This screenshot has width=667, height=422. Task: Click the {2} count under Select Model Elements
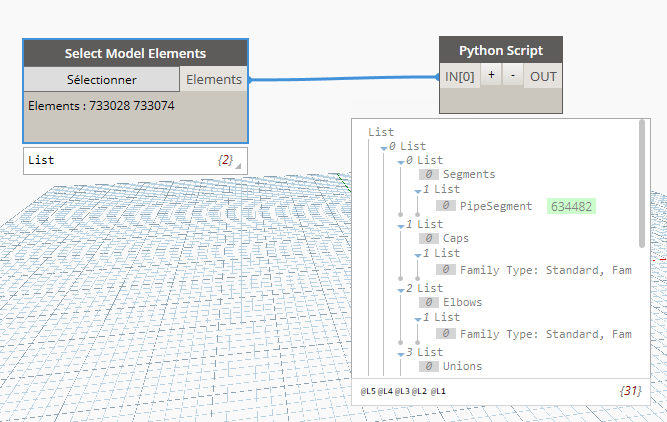click(225, 160)
